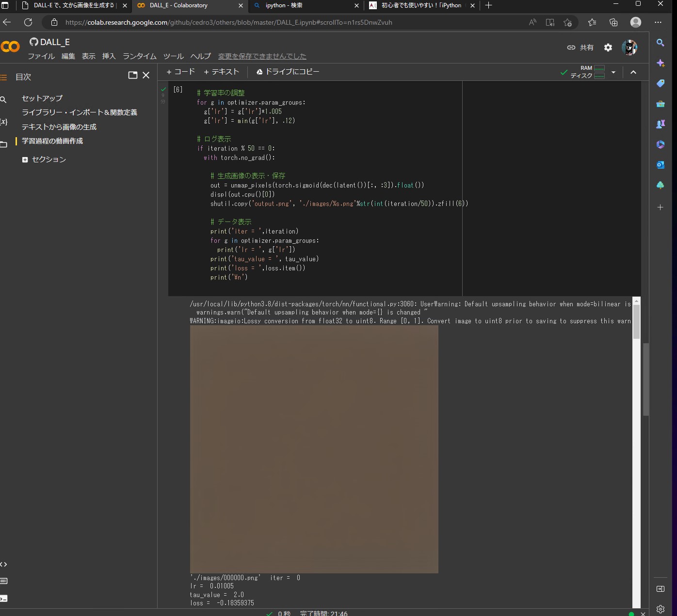677x616 pixels.
Task: Open browser Collections
Action: [x=613, y=22]
